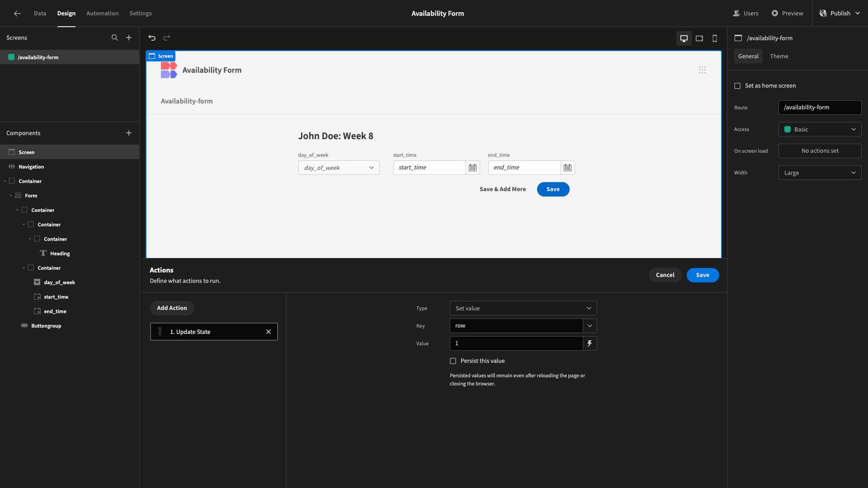Switch to mobile preview size
The image size is (868, 488).
(715, 38)
